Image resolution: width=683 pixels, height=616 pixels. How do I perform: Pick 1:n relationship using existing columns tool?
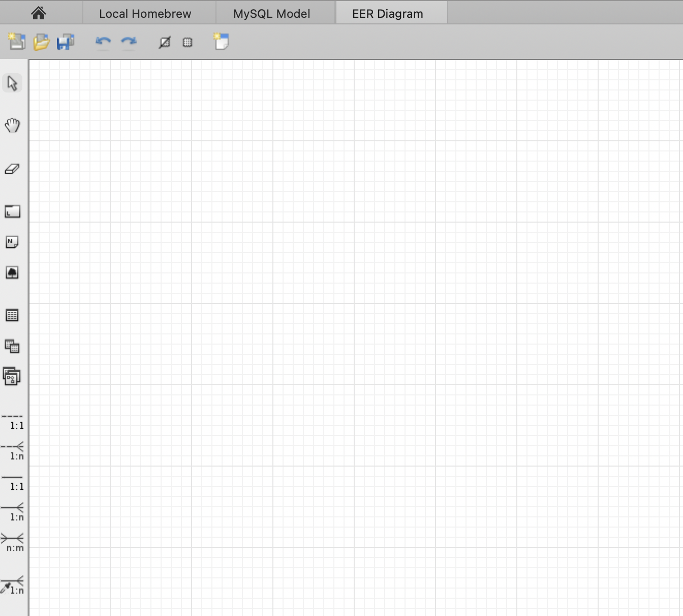13,586
